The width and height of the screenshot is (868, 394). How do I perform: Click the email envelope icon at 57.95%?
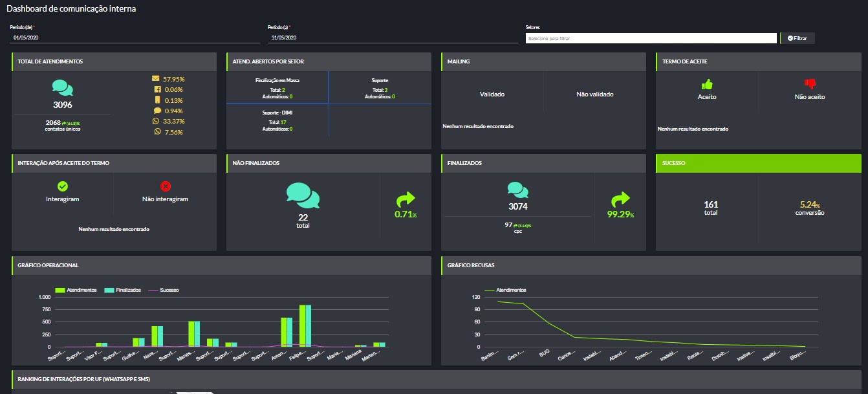[x=155, y=78]
